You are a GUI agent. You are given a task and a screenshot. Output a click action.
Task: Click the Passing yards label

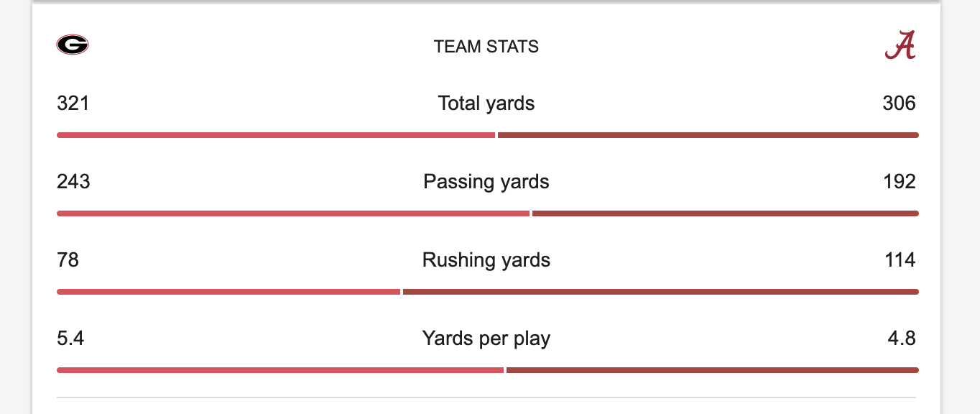pyautogui.click(x=486, y=182)
